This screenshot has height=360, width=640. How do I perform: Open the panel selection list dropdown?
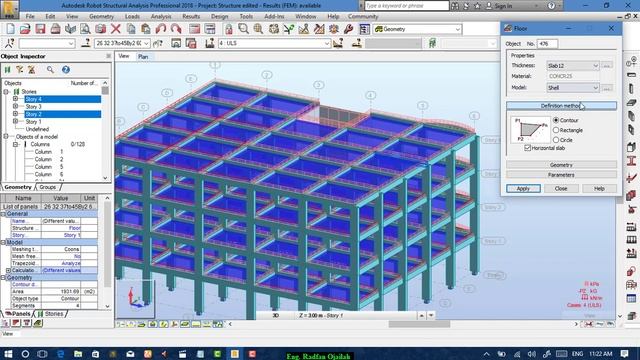click(x=146, y=43)
